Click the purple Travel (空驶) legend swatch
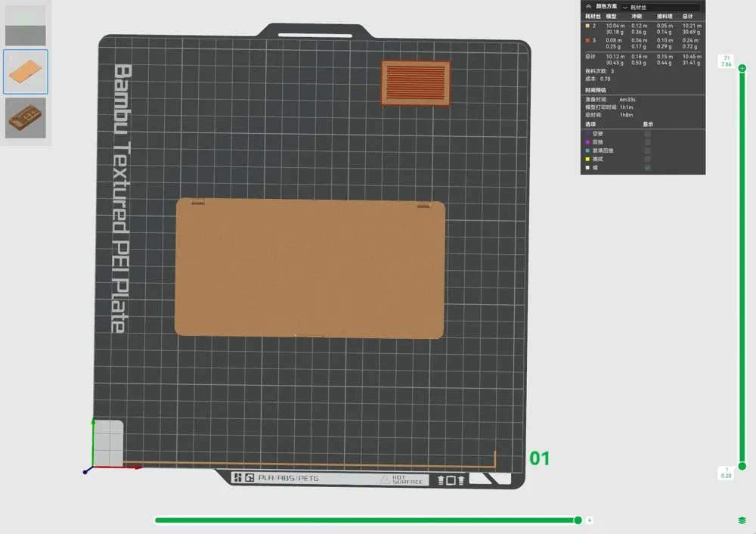 pyautogui.click(x=587, y=134)
